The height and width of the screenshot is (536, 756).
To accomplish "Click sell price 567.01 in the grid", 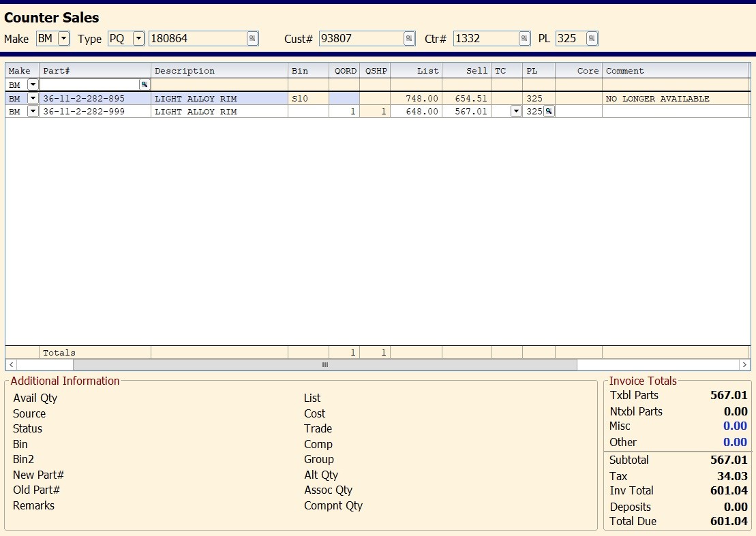I will pyautogui.click(x=471, y=111).
